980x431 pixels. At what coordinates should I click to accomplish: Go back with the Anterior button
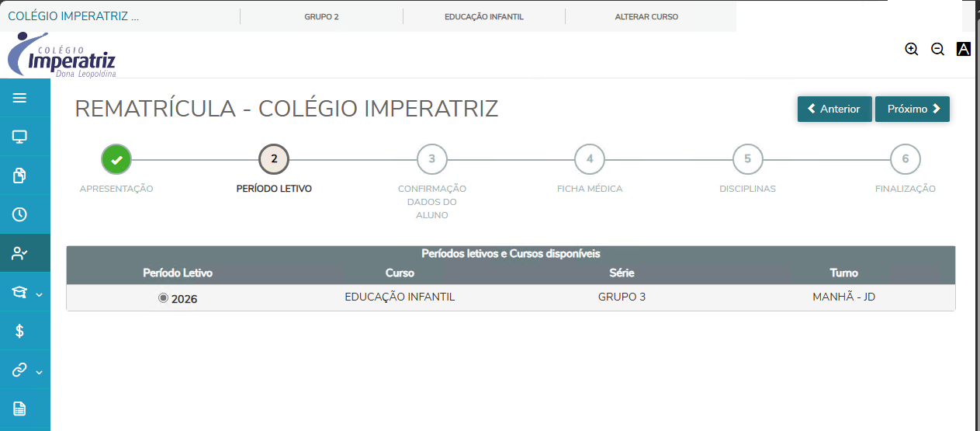[835, 109]
